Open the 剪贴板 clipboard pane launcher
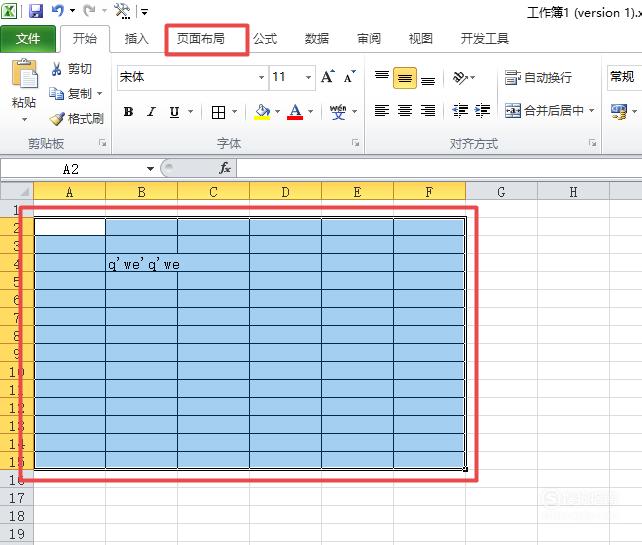 102,143
